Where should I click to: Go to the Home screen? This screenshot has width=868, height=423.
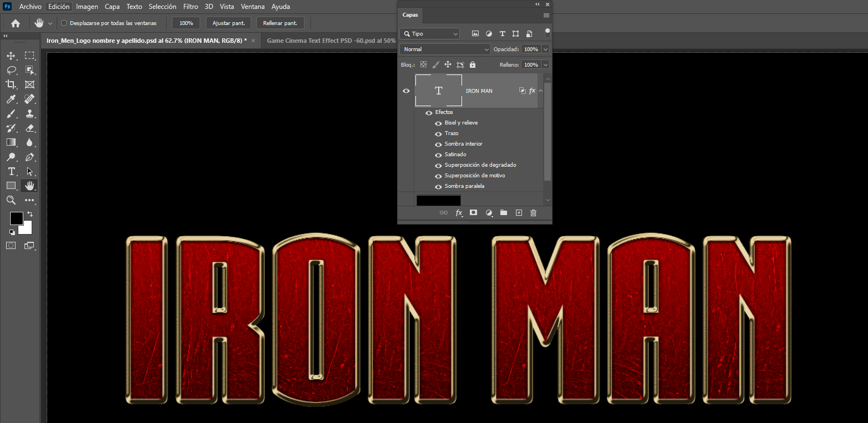point(16,23)
